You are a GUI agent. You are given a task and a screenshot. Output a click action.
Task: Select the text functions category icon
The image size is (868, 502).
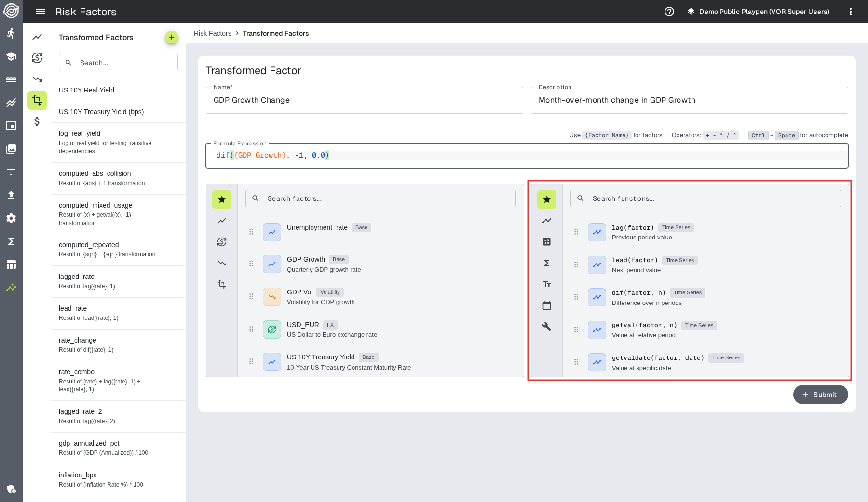point(546,284)
